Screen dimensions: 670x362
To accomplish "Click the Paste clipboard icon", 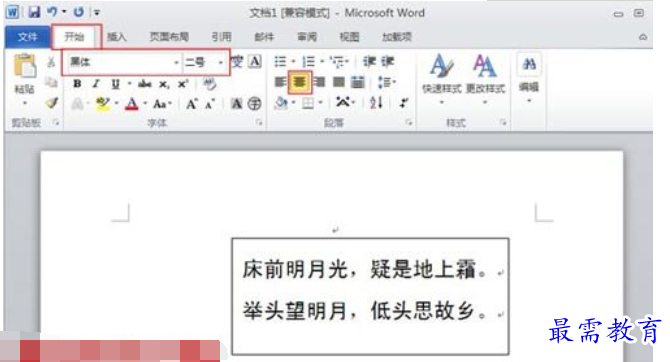I will [x=25, y=66].
